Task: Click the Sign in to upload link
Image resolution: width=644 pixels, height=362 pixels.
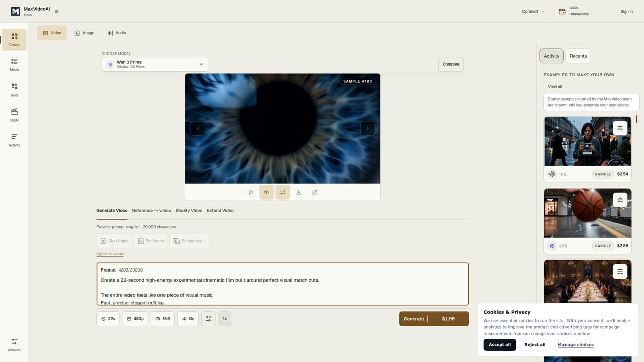Action: click(x=110, y=254)
